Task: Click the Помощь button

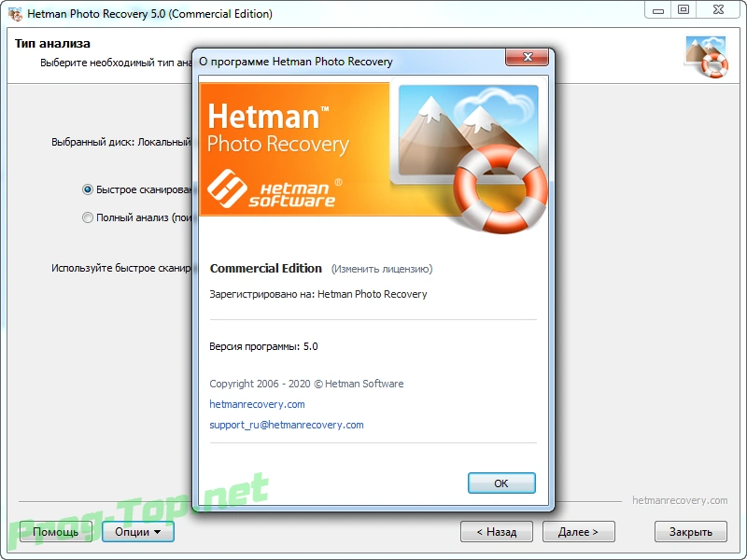Action: (55, 531)
